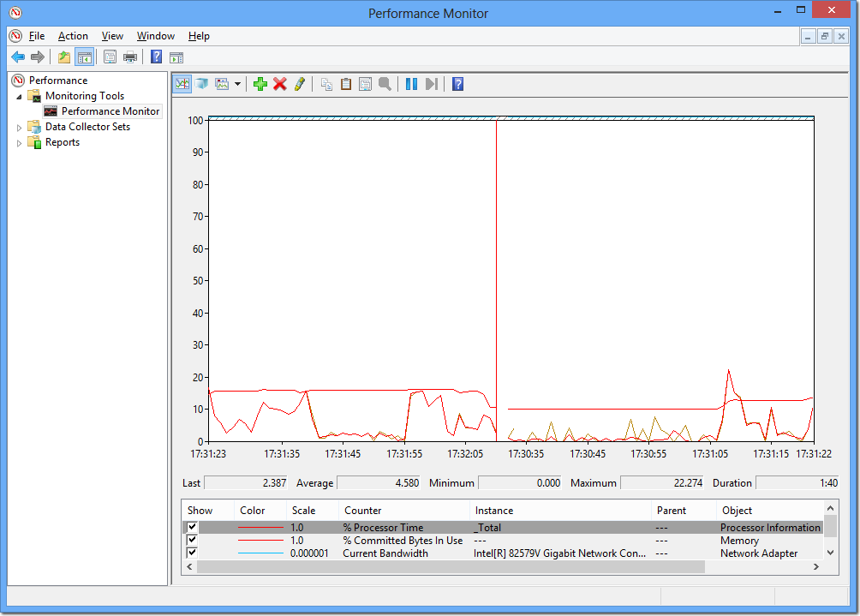Click Show/Hide Console Tree toolbar icon
Screen dimensions: 860x616
[x=84, y=57]
